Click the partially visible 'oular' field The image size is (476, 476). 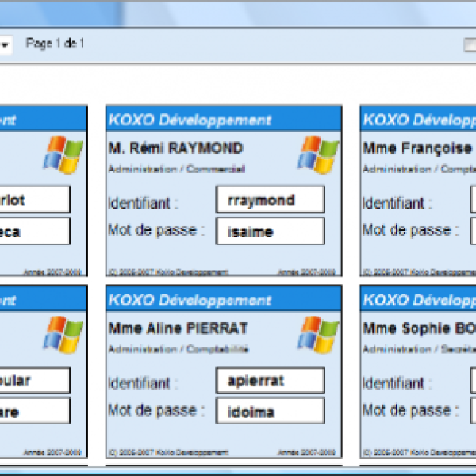(35, 380)
